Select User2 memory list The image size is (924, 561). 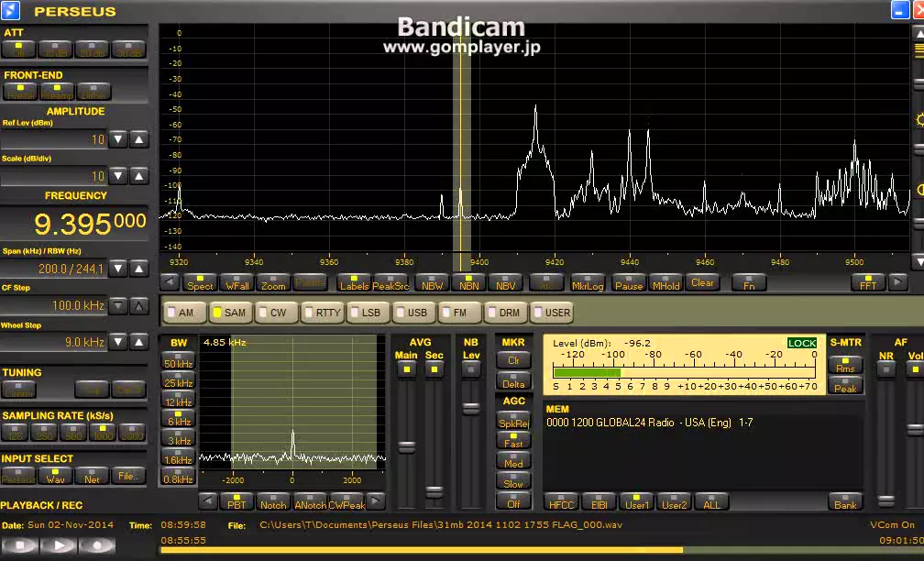pos(674,502)
